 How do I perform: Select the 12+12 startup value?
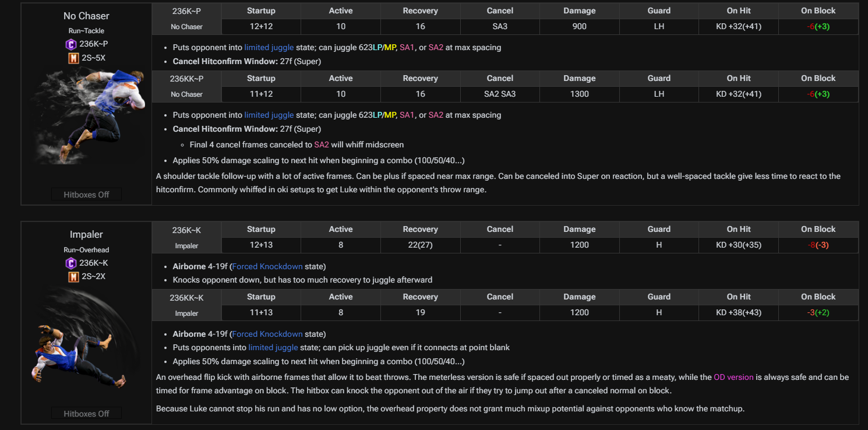click(261, 26)
